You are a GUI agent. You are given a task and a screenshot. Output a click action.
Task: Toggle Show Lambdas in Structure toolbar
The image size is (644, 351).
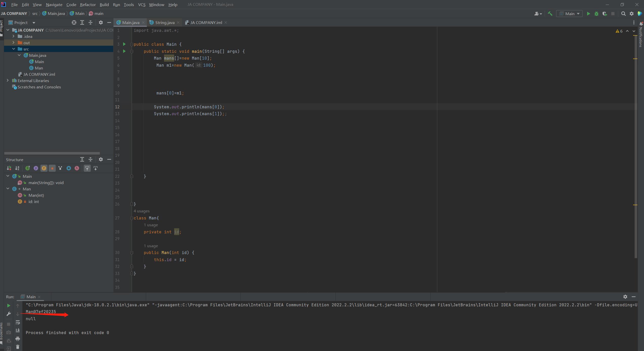[x=77, y=168]
